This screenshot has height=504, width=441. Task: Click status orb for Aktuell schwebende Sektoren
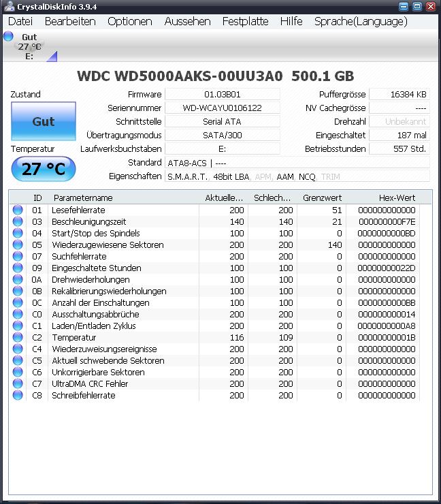[18, 360]
